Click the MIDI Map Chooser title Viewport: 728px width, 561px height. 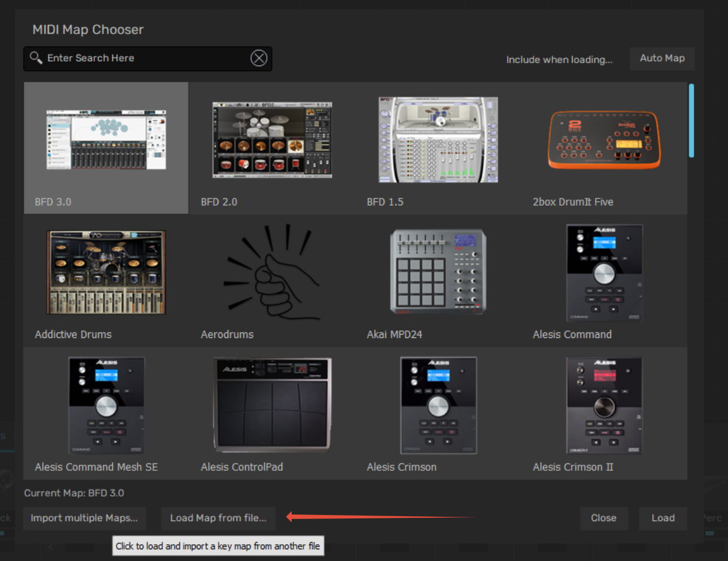pos(88,30)
